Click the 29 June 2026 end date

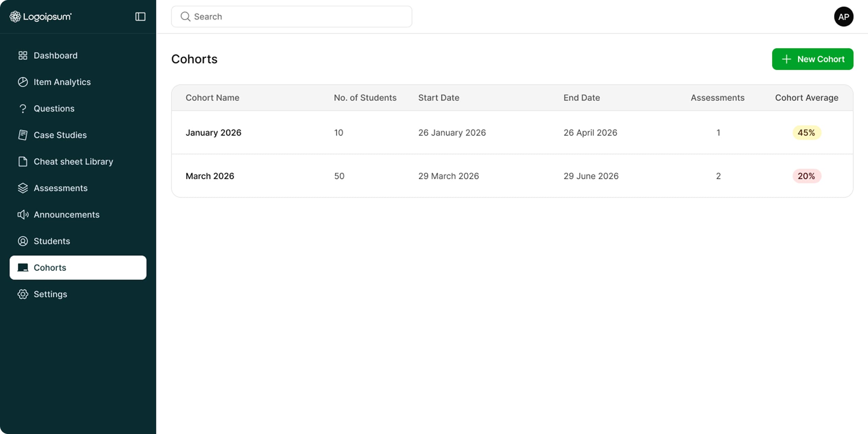(591, 176)
